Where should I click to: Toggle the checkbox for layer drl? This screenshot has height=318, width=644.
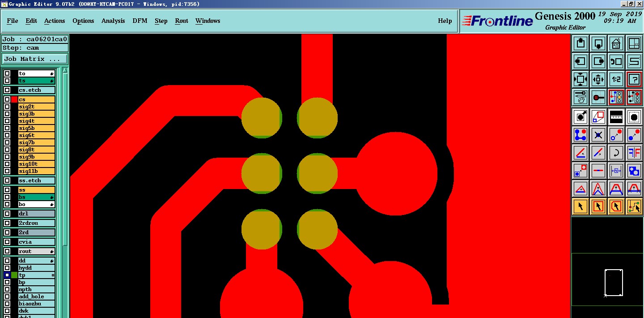pos(7,214)
